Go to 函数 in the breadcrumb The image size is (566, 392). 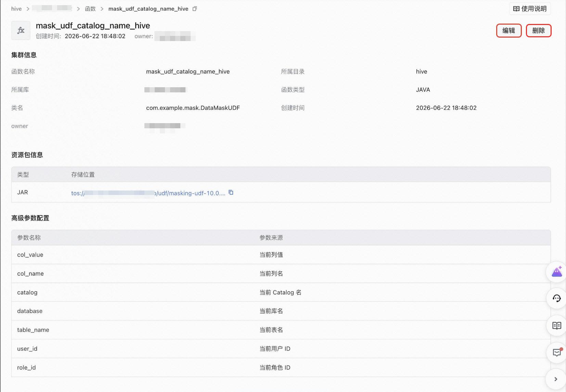click(90, 9)
